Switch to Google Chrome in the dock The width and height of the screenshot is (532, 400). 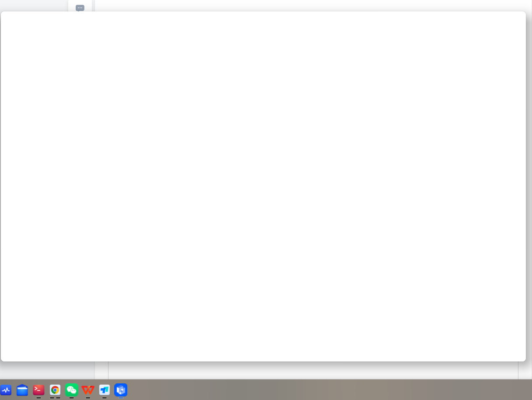55,389
